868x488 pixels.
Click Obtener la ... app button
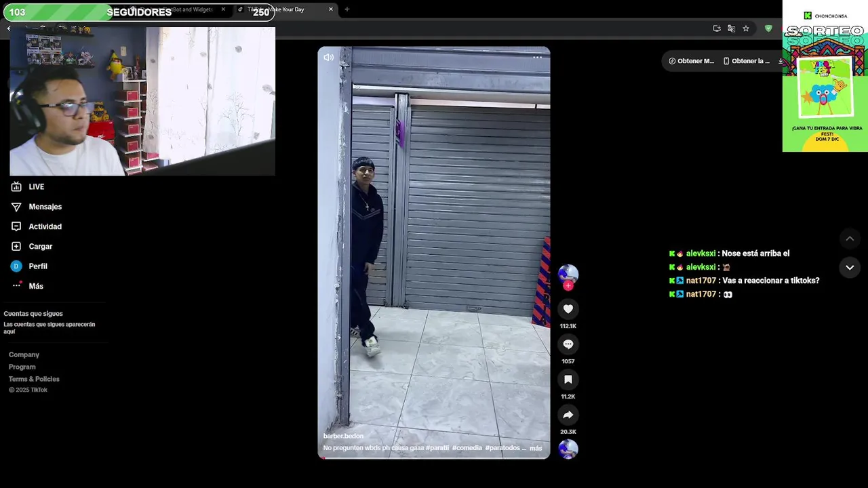coord(746,61)
